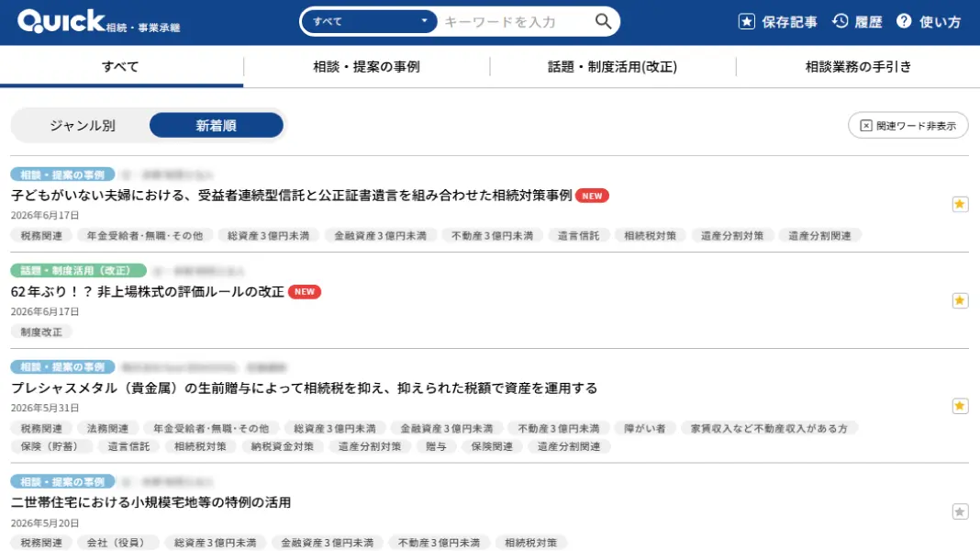Click 遺言信託 tag on プレシャスメタル article
Viewport: 980px width, 551px height.
pyautogui.click(x=128, y=446)
